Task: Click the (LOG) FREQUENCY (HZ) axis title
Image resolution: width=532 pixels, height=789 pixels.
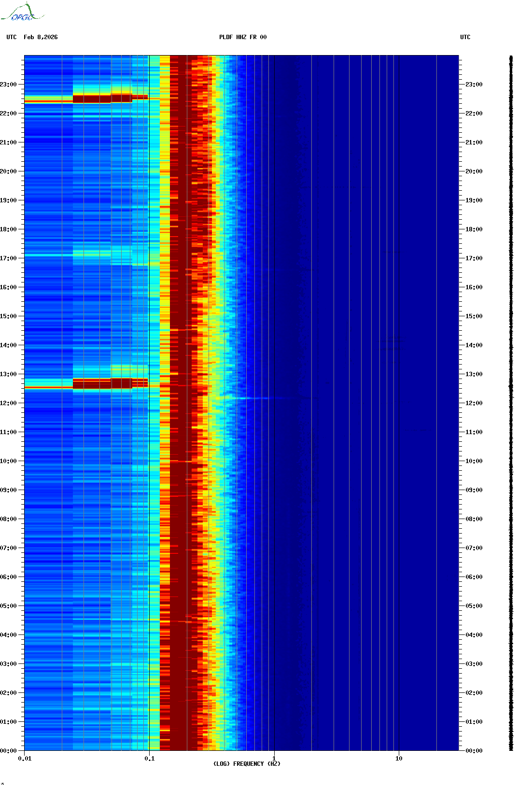Action: point(247,764)
